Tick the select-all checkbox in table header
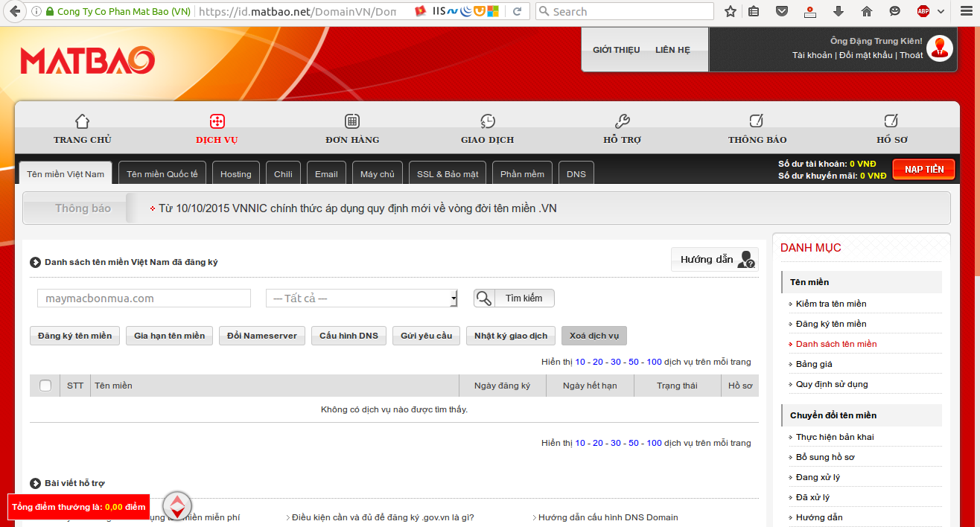980x527 pixels. [x=45, y=386]
